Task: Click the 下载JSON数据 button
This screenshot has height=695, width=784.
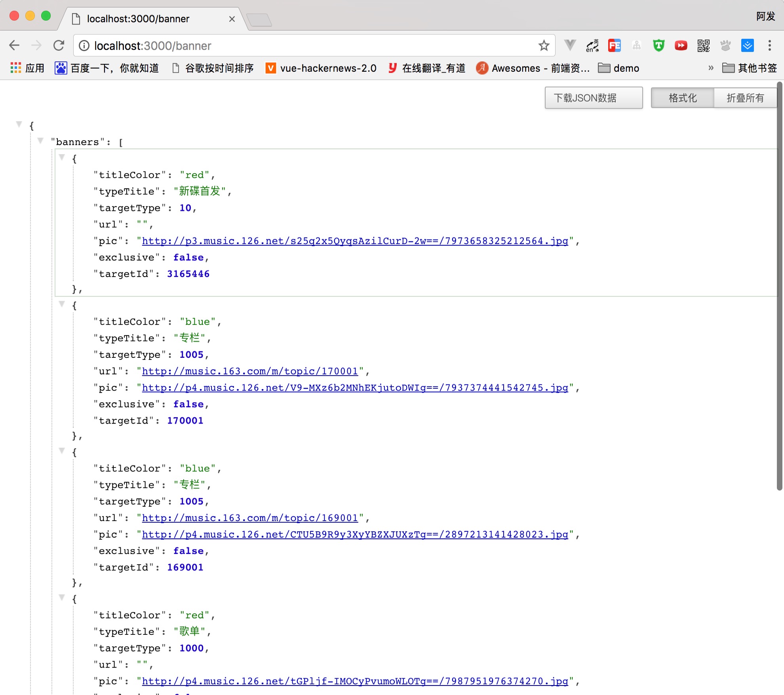Action: (593, 98)
